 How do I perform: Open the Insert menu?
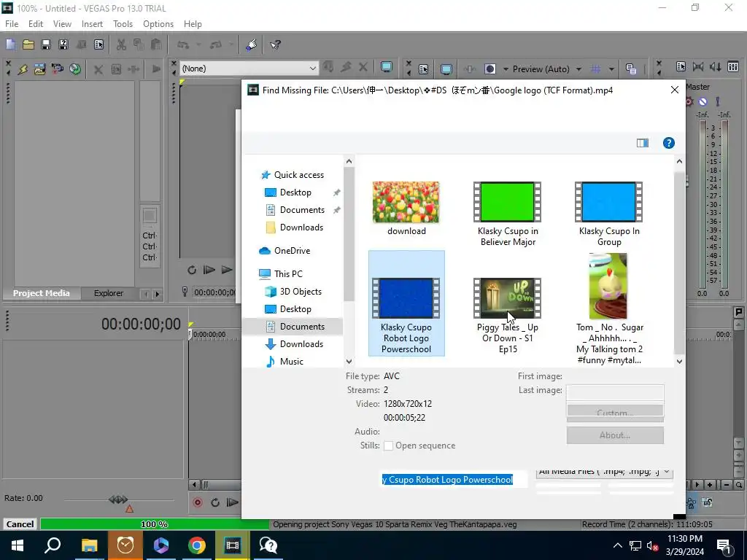tap(92, 24)
